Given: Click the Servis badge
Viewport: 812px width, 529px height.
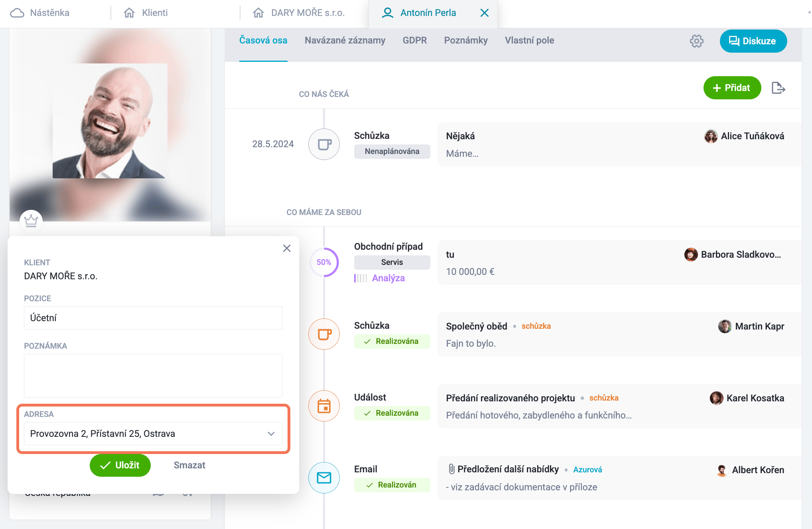Looking at the screenshot, I should 392,262.
